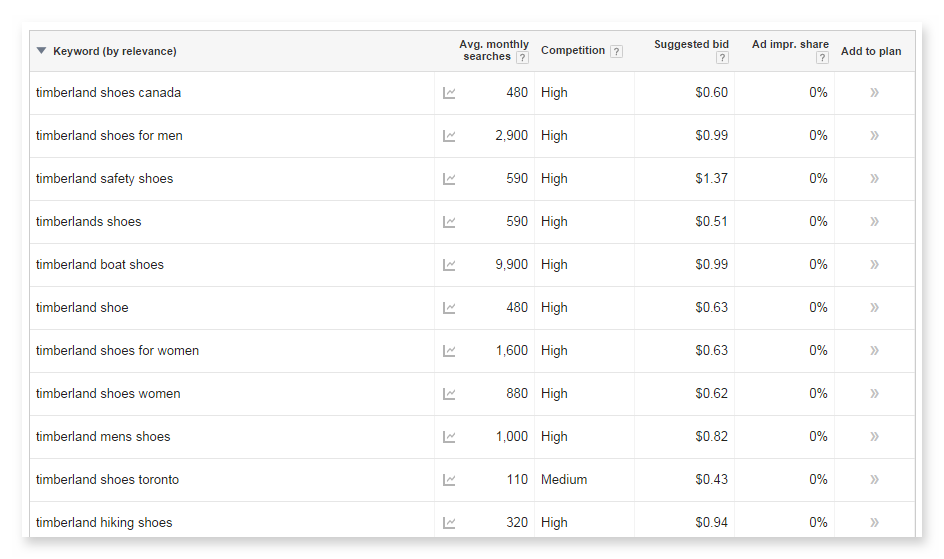The image size is (944, 559).
Task: Toggle sort arrow beside Keyword (by relevance)
Action: pyautogui.click(x=41, y=51)
